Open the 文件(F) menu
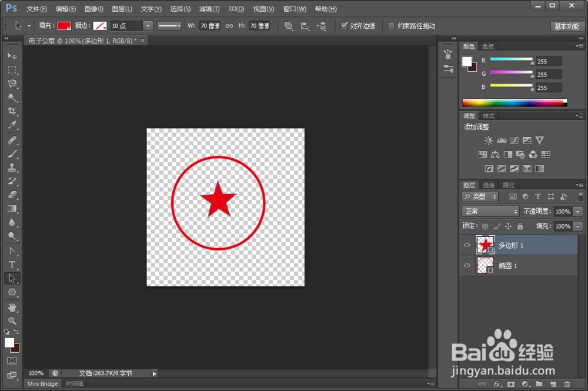The height and width of the screenshot is (391, 588). pyautogui.click(x=36, y=9)
